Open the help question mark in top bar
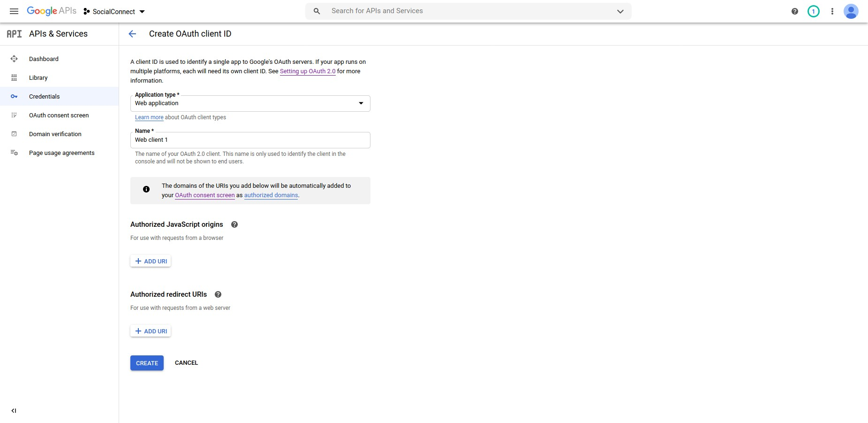The height and width of the screenshot is (423, 868). (794, 11)
